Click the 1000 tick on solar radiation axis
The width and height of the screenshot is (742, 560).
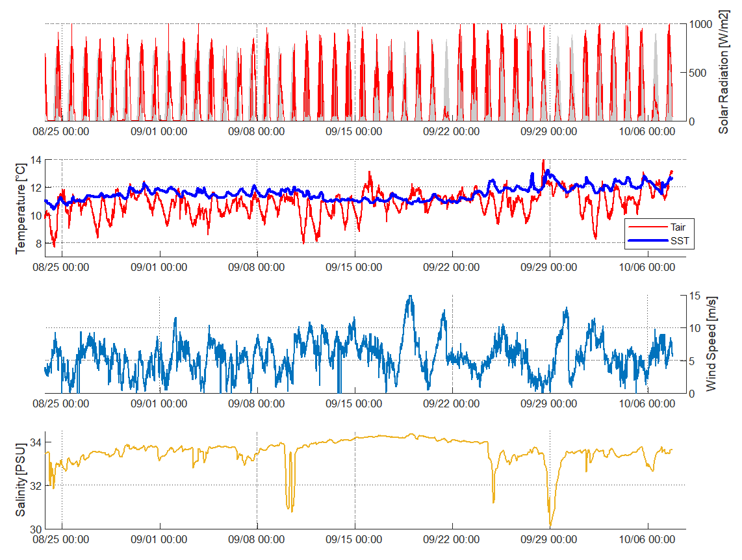[702, 24]
